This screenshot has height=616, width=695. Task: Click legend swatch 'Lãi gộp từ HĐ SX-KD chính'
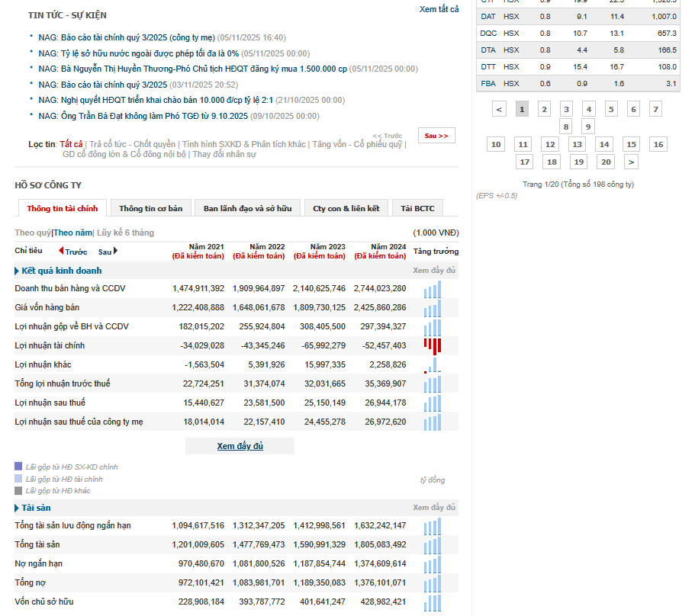[x=18, y=467]
